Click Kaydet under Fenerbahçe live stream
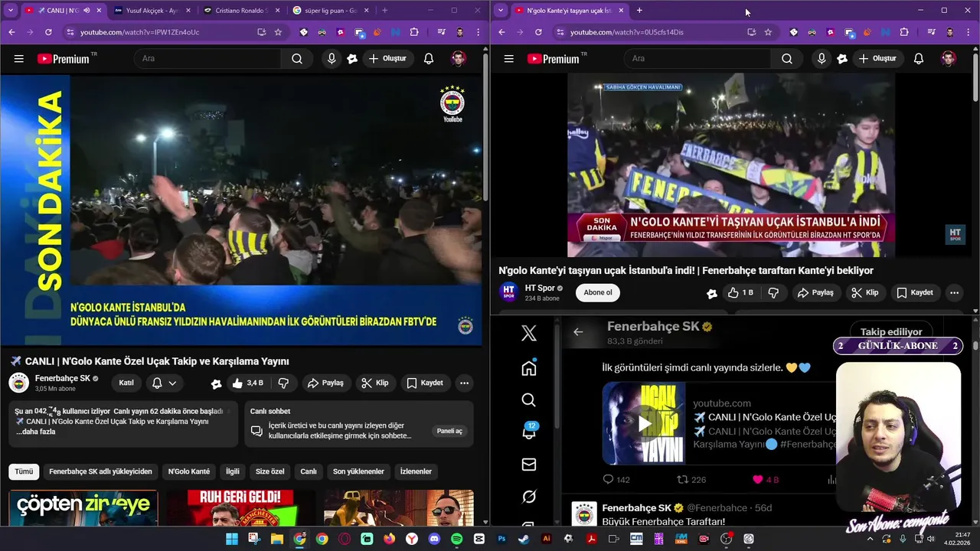This screenshot has width=980, height=551. pos(425,383)
